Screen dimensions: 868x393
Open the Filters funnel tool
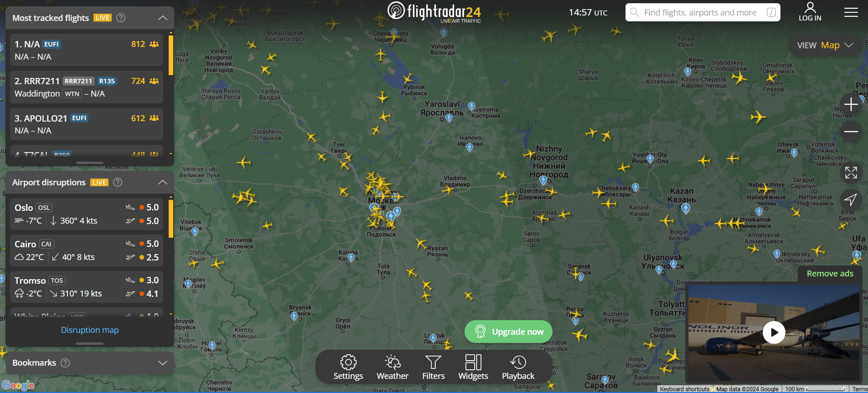click(433, 367)
